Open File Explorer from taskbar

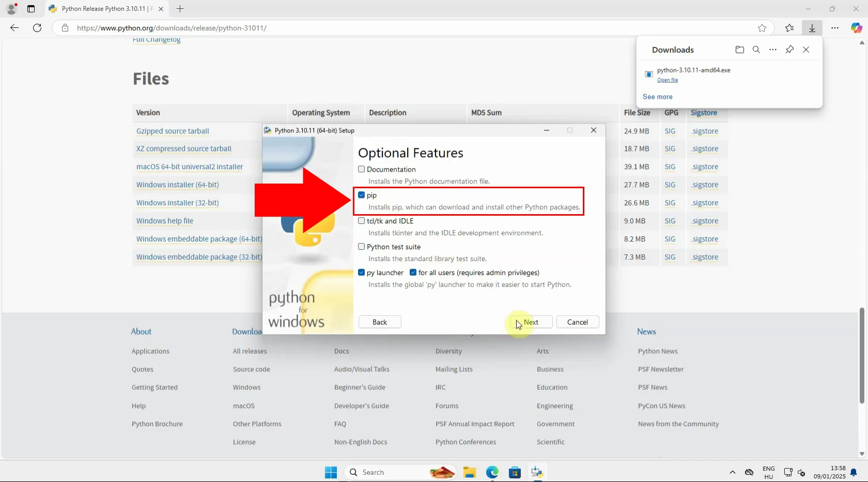(469, 472)
